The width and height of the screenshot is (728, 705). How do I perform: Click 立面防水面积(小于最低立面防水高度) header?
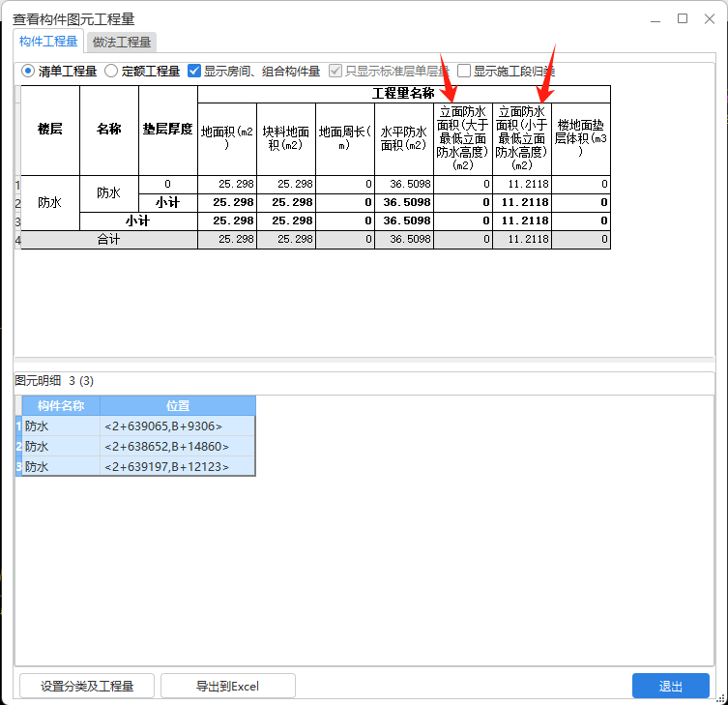coord(522,139)
